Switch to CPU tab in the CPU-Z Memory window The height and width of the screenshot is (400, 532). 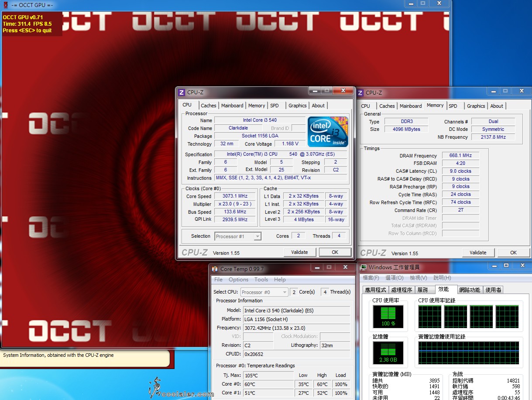click(x=366, y=106)
